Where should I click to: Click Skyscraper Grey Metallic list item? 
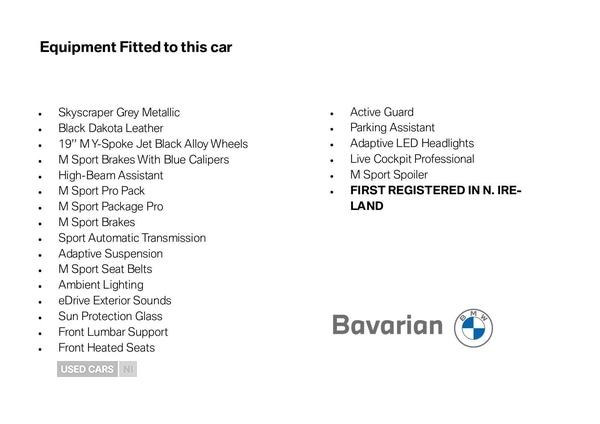tap(119, 113)
